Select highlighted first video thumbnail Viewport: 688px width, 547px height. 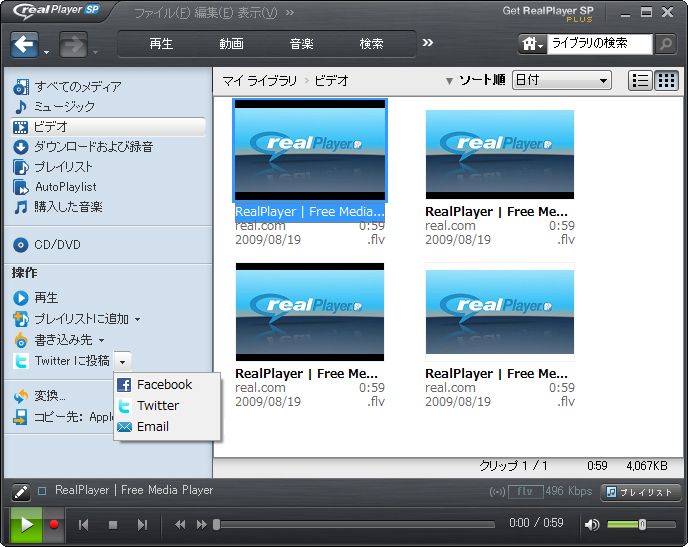[310, 150]
